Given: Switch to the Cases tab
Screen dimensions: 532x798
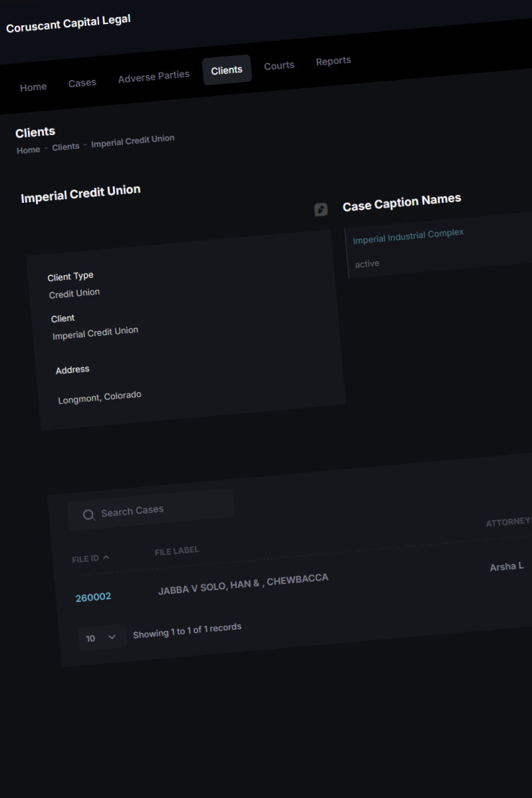Looking at the screenshot, I should click(x=82, y=83).
